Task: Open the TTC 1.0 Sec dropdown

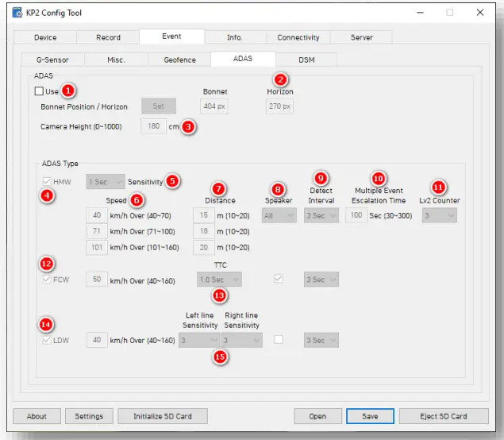Action: point(219,280)
